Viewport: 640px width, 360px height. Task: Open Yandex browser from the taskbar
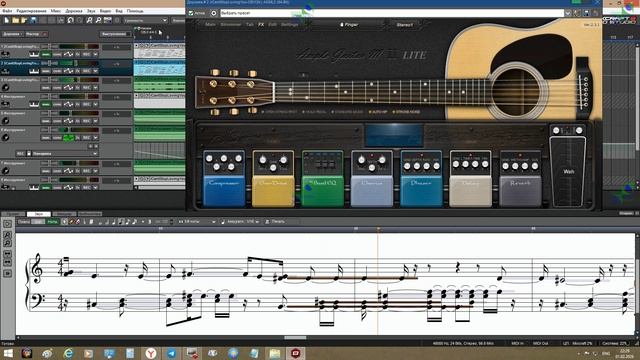(x=151, y=353)
